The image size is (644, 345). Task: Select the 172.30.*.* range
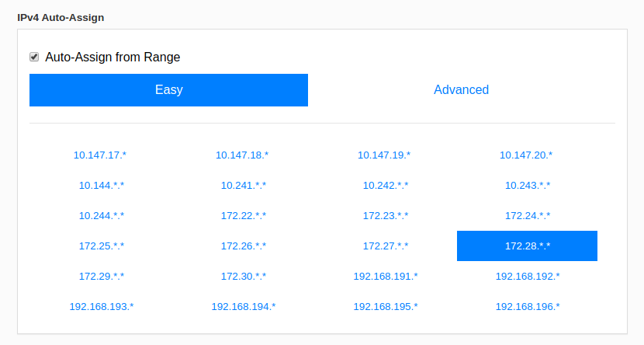[x=244, y=277]
